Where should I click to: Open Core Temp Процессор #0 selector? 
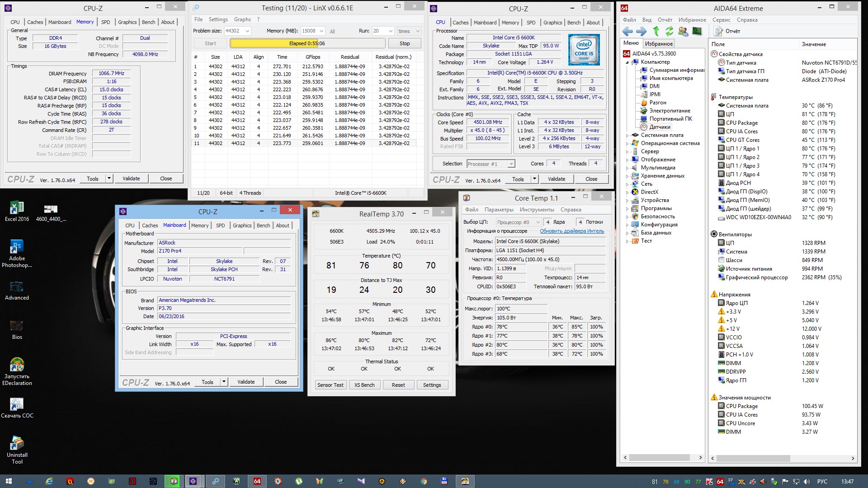pyautogui.click(x=518, y=222)
